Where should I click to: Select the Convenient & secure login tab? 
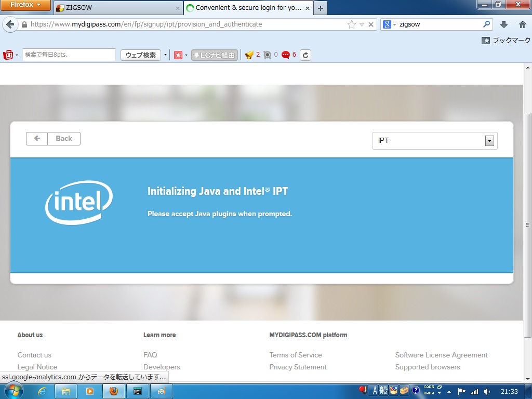click(248, 8)
